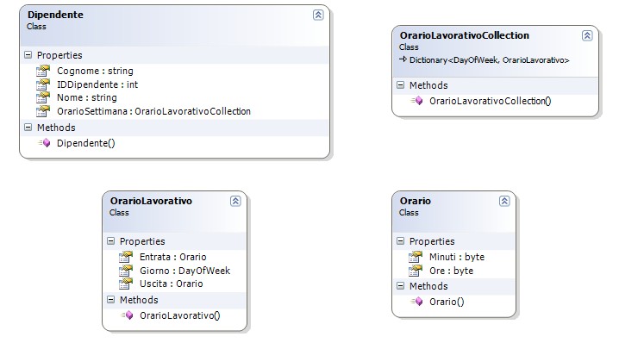
Task: Collapse Methods section in Dipendente
Action: pyautogui.click(x=28, y=128)
